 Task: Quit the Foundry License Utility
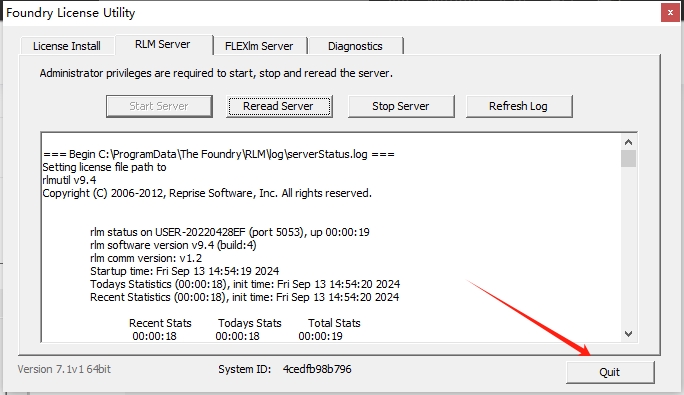pos(610,372)
